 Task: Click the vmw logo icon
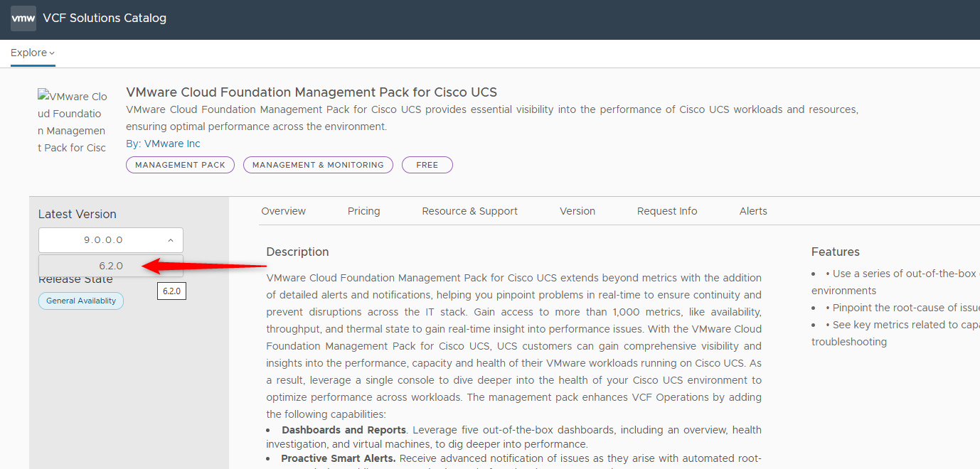pos(23,18)
